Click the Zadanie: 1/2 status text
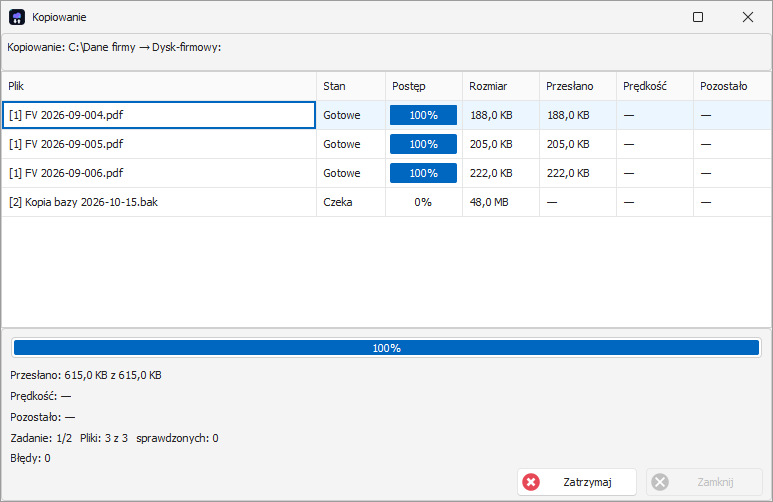Viewport: 773px width, 502px height. pos(41,438)
